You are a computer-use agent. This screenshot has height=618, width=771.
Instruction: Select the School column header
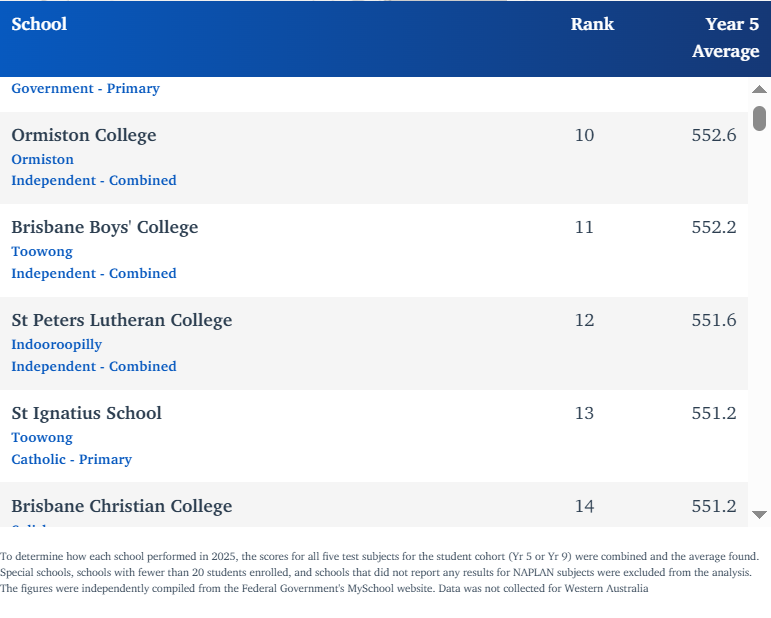point(39,24)
